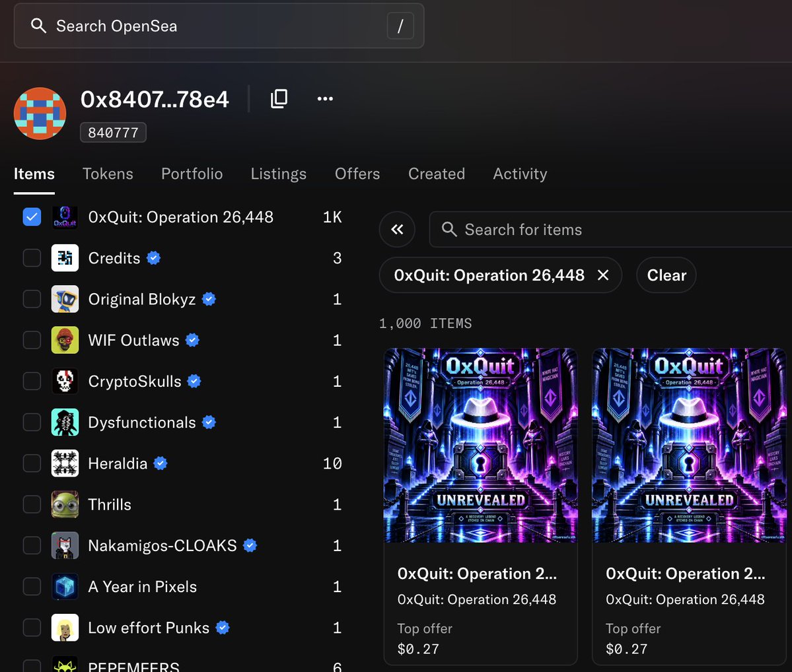Check the Nakamigos-CLOAKS checkbox

click(x=32, y=545)
